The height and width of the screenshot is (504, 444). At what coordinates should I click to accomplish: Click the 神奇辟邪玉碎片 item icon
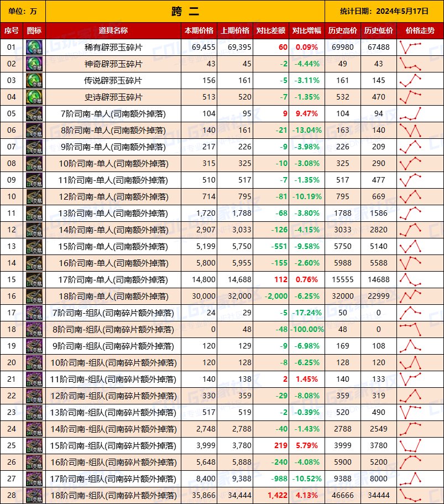tap(34, 64)
